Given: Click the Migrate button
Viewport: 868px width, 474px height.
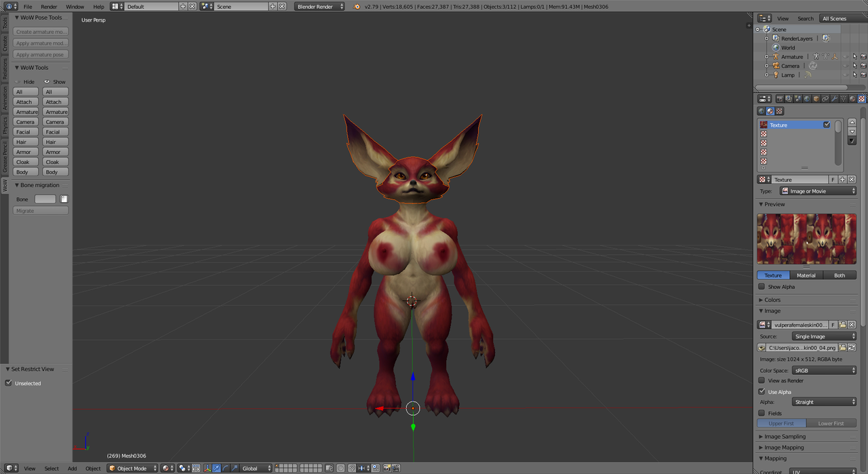Looking at the screenshot, I should (x=41, y=211).
